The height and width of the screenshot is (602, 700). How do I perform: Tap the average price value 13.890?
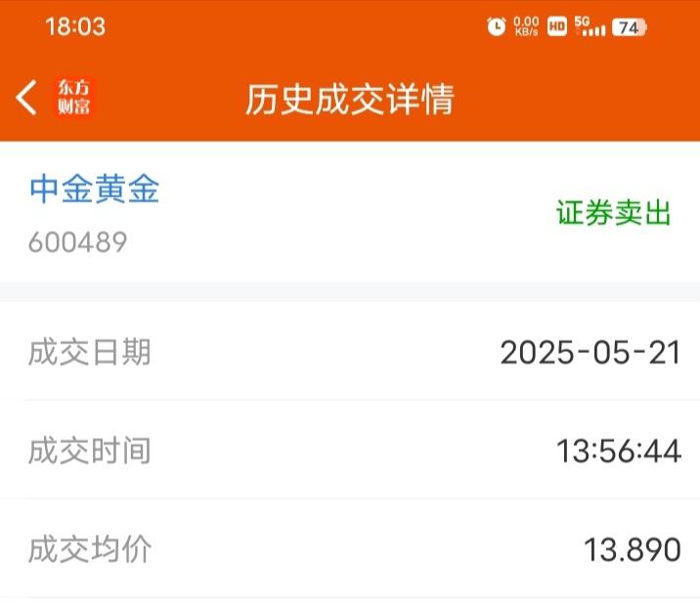pyautogui.click(x=633, y=549)
